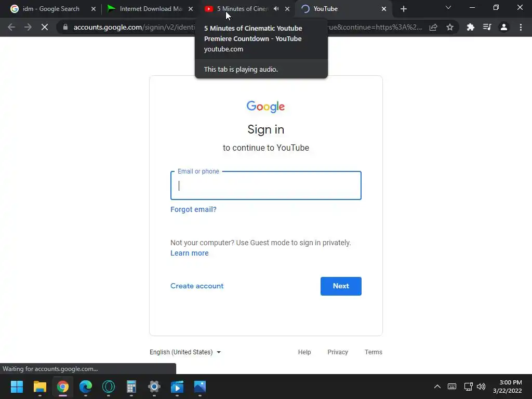
Task: Open Photos app in taskbar
Action: [200, 387]
